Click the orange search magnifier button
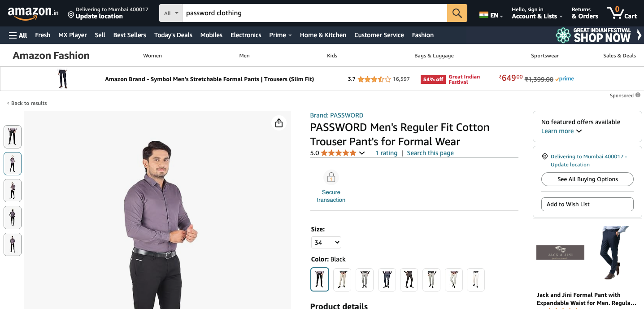Screen dimensions: 644x309 [x=457, y=13]
